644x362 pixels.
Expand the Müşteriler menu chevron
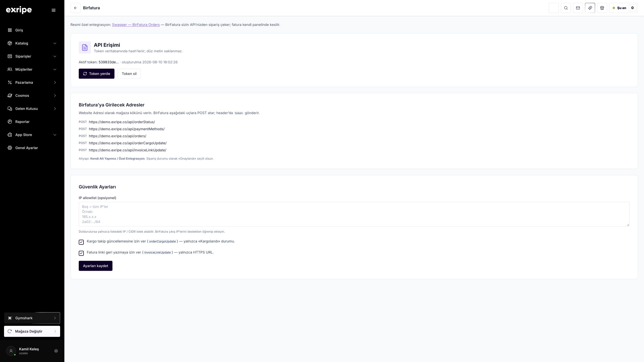[x=55, y=69]
